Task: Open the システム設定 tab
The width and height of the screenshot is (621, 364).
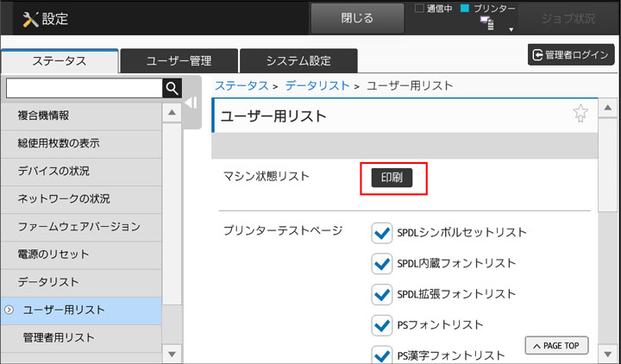Action: coord(298,61)
